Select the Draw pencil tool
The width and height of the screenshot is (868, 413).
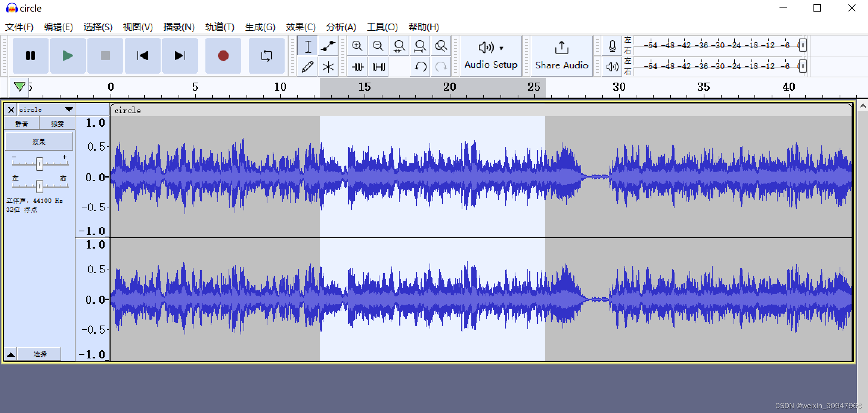[x=307, y=67]
